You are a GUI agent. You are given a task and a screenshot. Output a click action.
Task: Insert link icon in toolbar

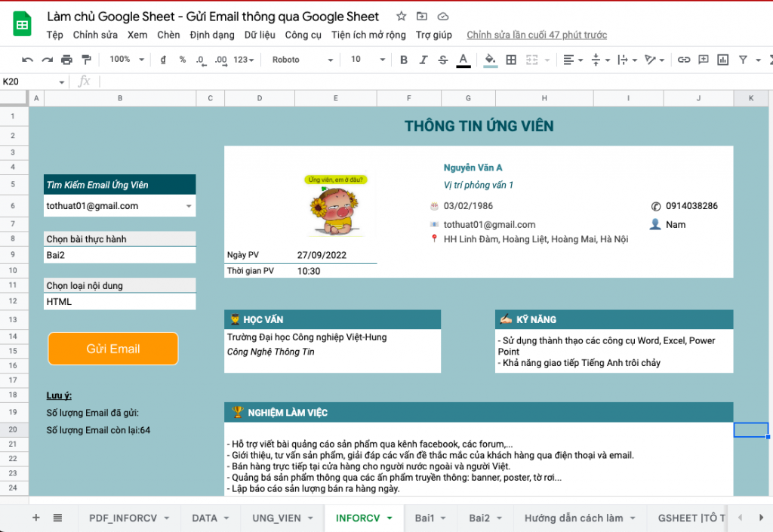[x=683, y=60]
